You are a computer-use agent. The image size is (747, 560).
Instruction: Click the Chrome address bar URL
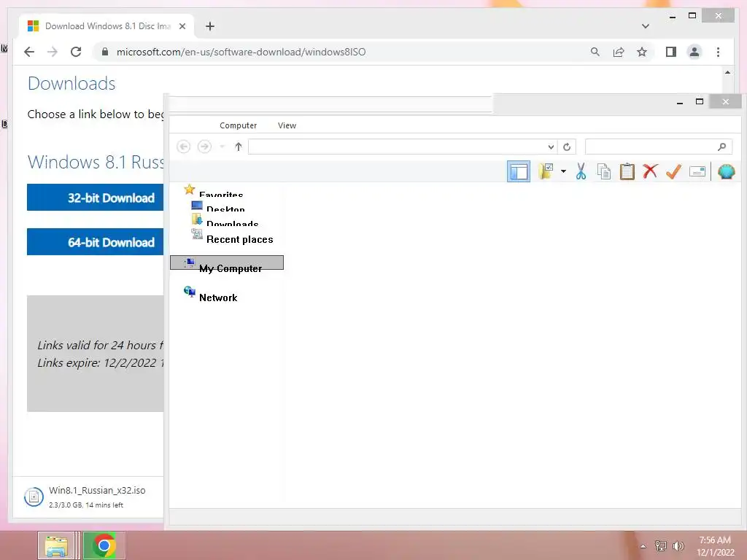click(241, 52)
